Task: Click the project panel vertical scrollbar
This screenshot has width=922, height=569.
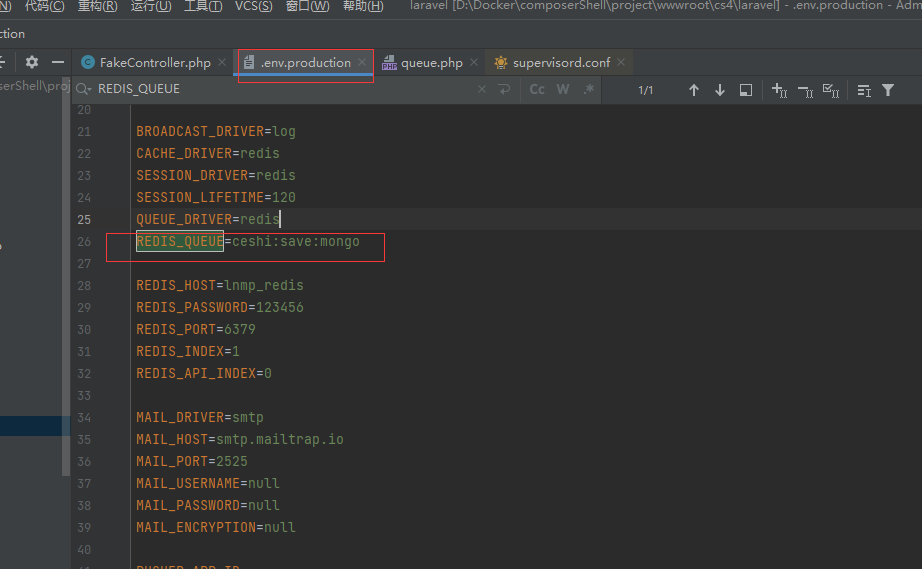Action: 66,276
